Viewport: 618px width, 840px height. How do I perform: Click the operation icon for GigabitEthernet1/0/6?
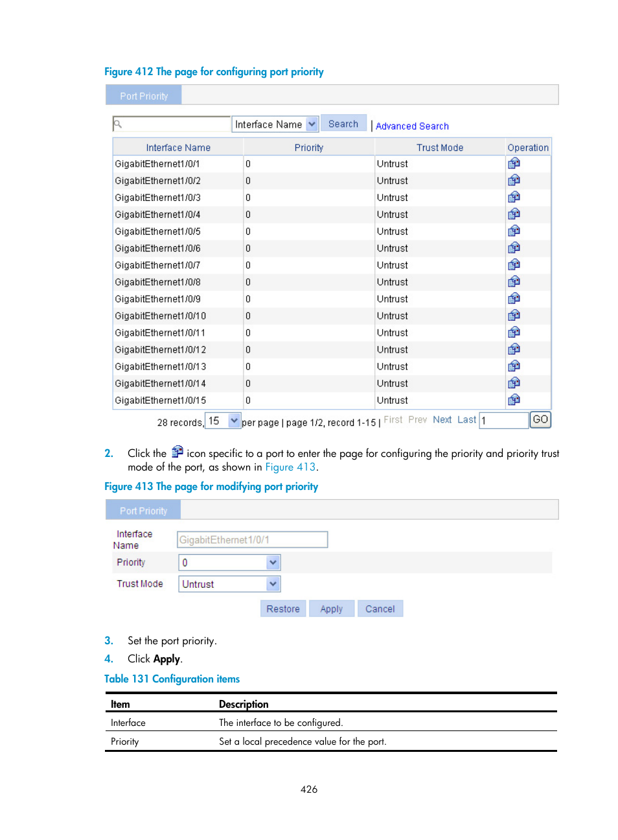tap(514, 248)
